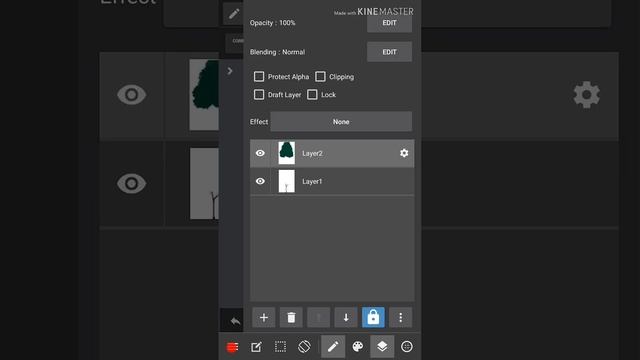Open the materials circle icon
Image resolution: width=640 pixels, height=360 pixels.
tap(407, 347)
